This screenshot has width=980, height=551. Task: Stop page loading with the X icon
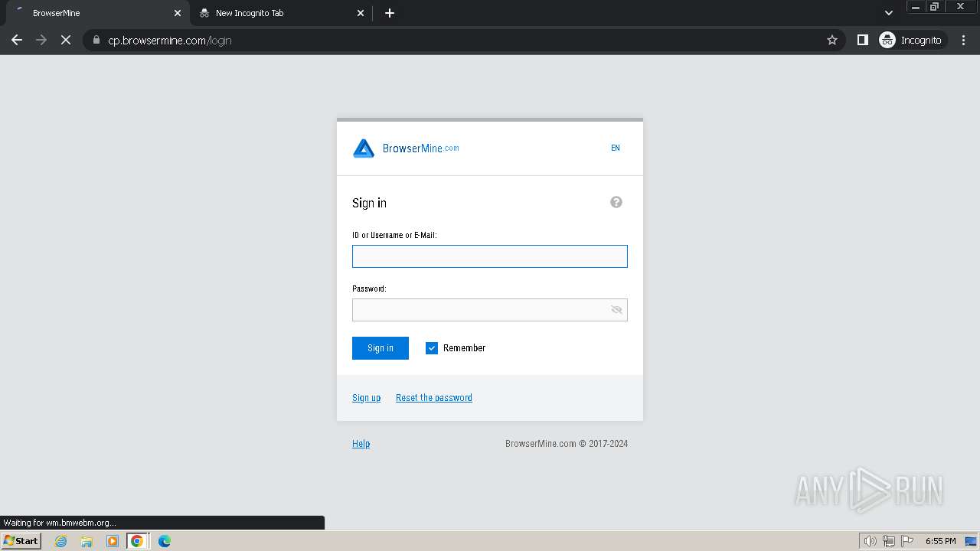click(x=66, y=40)
